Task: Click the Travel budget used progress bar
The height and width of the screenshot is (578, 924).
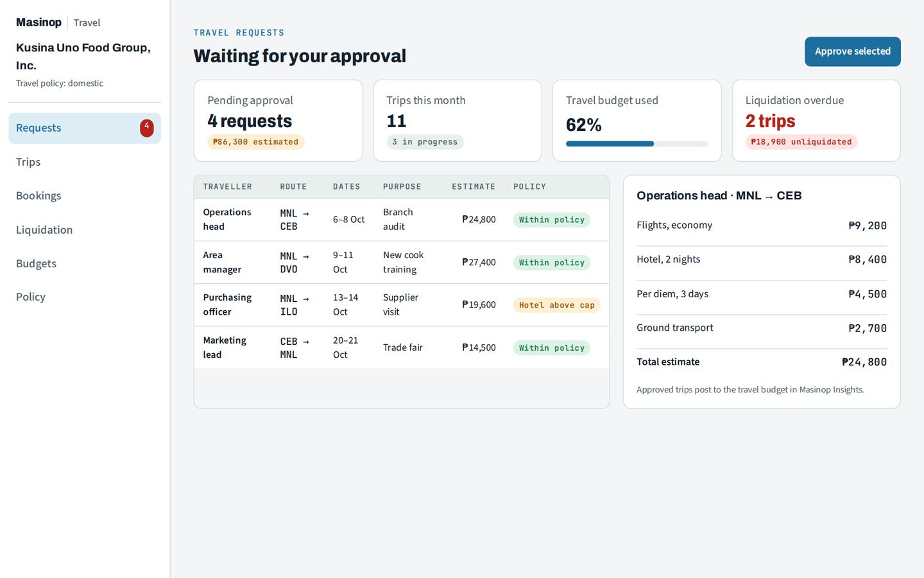Action: pyautogui.click(x=637, y=144)
